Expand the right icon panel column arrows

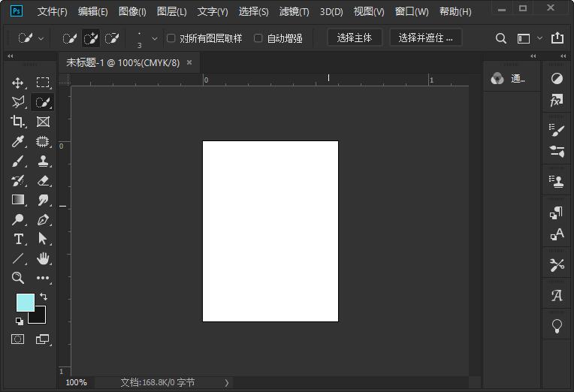click(x=563, y=56)
